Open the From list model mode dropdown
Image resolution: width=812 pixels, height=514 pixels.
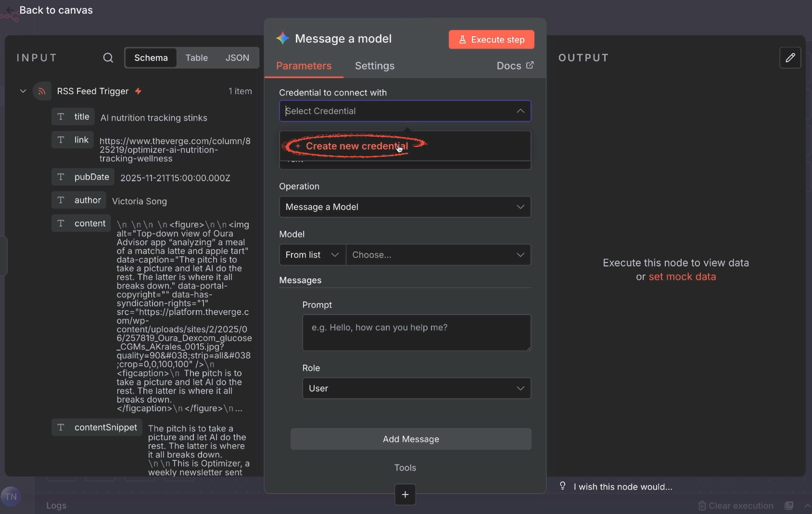point(312,255)
